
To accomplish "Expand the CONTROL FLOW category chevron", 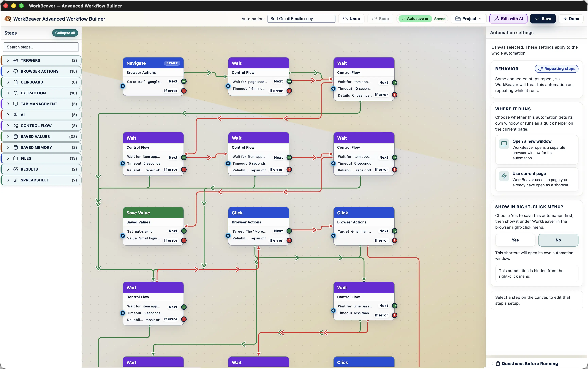I will [8, 126].
